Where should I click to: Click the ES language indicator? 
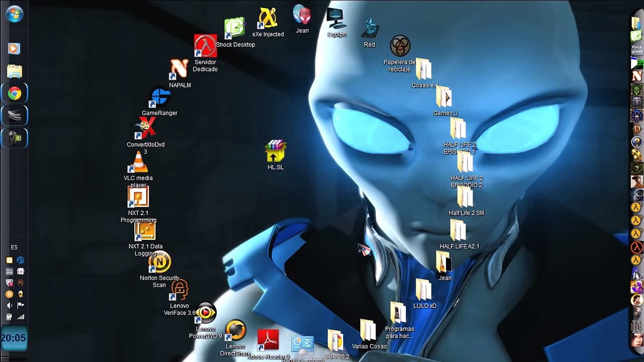coord(14,247)
